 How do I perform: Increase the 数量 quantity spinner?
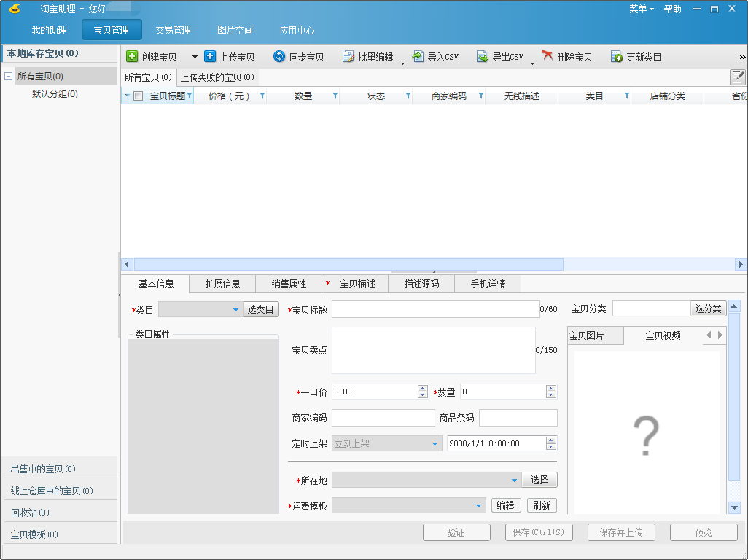[x=551, y=388]
